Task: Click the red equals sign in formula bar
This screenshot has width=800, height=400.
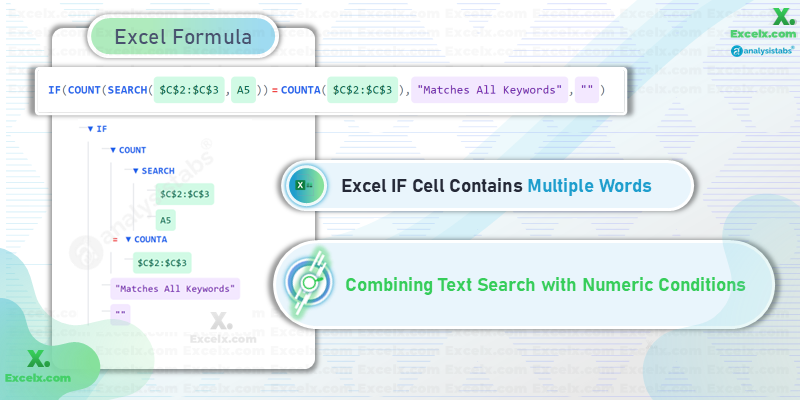Action: 274,91
